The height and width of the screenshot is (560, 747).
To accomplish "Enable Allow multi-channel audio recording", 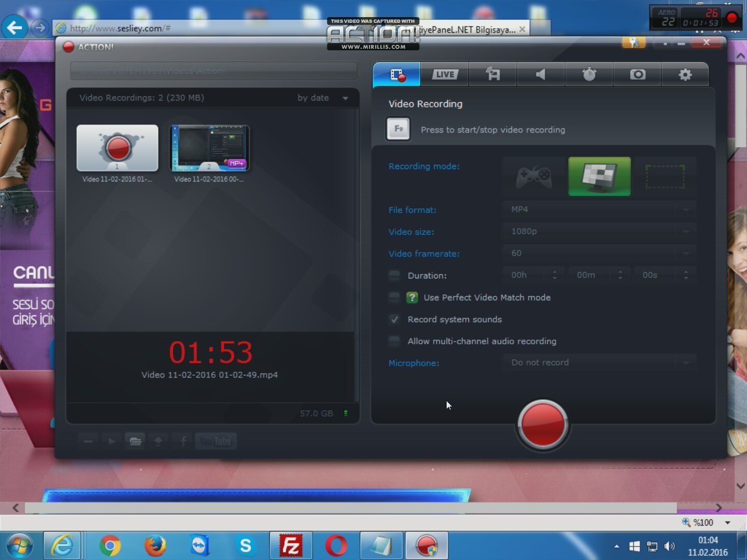I will [394, 341].
